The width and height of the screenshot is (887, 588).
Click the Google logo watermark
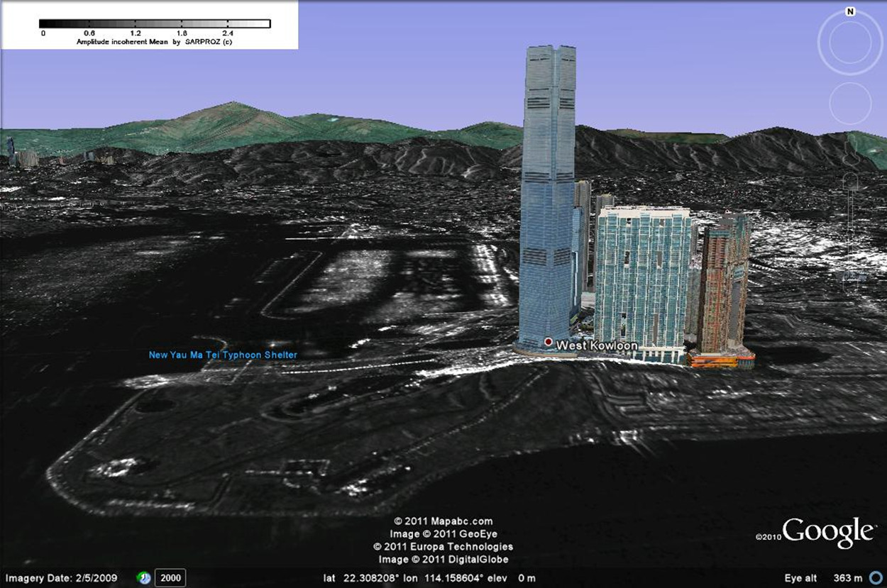coord(827,533)
